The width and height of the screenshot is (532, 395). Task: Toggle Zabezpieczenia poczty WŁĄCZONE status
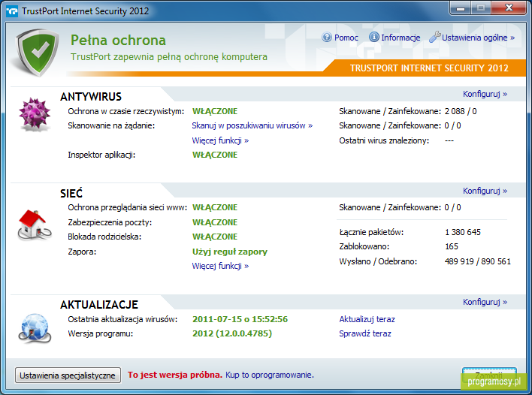(x=215, y=222)
